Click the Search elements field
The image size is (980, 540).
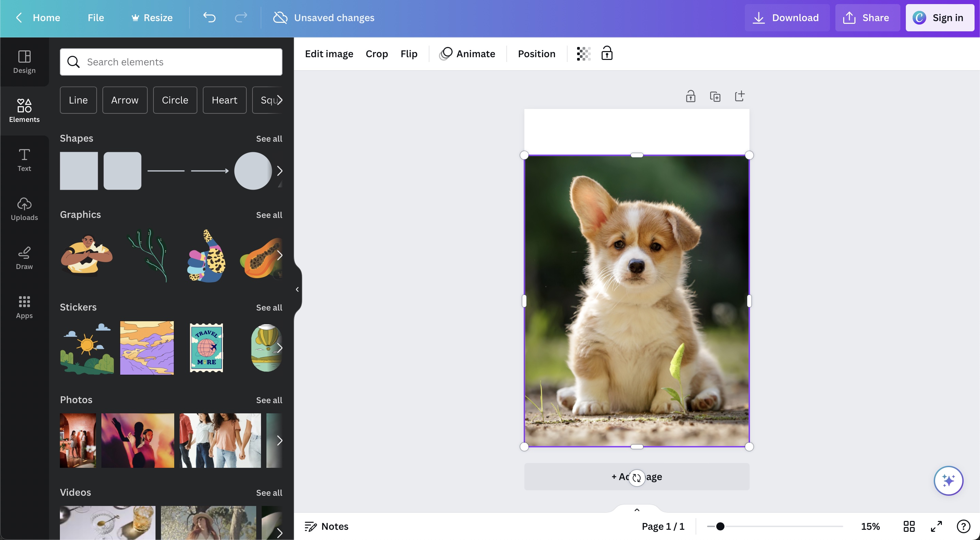tap(171, 62)
